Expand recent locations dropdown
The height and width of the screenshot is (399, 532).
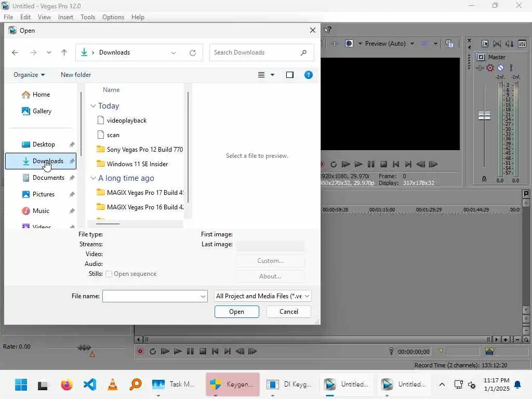pos(49,52)
